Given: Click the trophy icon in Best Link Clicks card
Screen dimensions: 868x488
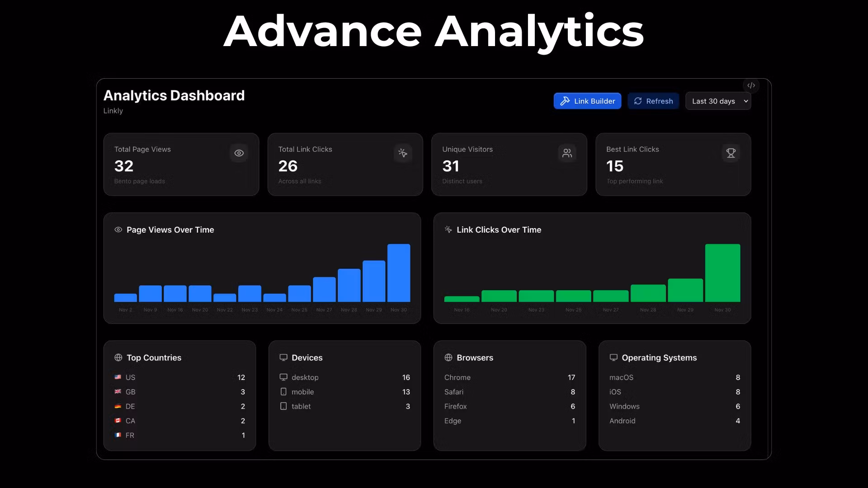Looking at the screenshot, I should click(x=731, y=153).
